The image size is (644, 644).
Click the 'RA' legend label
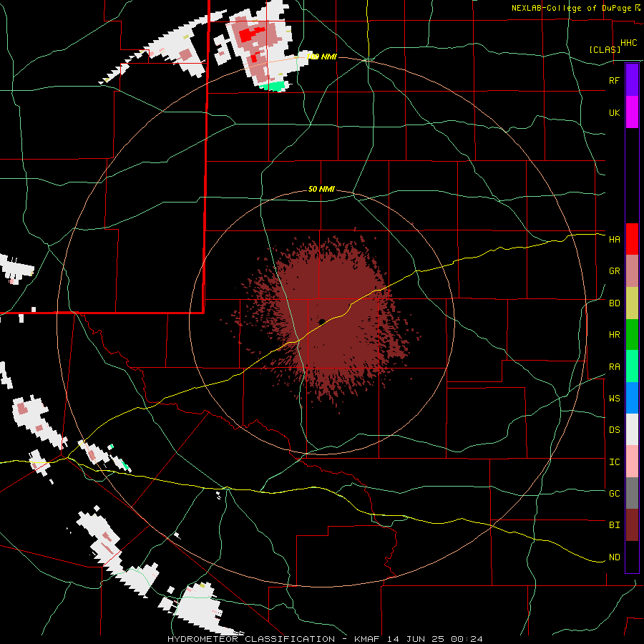614,367
